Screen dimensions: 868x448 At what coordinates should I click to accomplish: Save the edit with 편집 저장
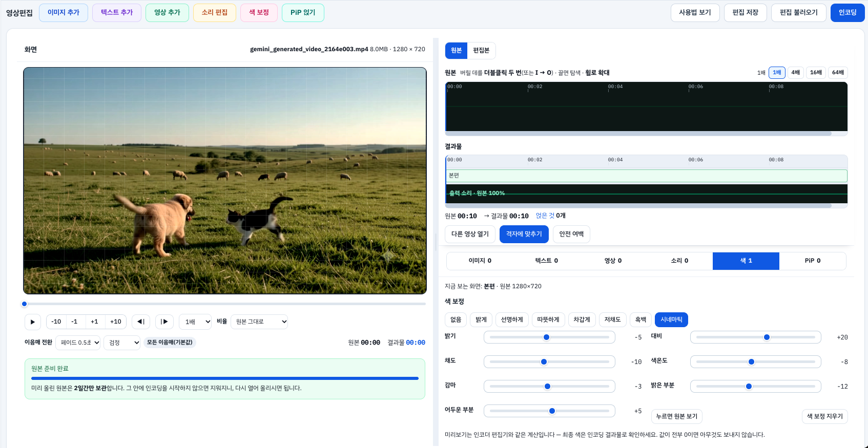[x=745, y=13]
